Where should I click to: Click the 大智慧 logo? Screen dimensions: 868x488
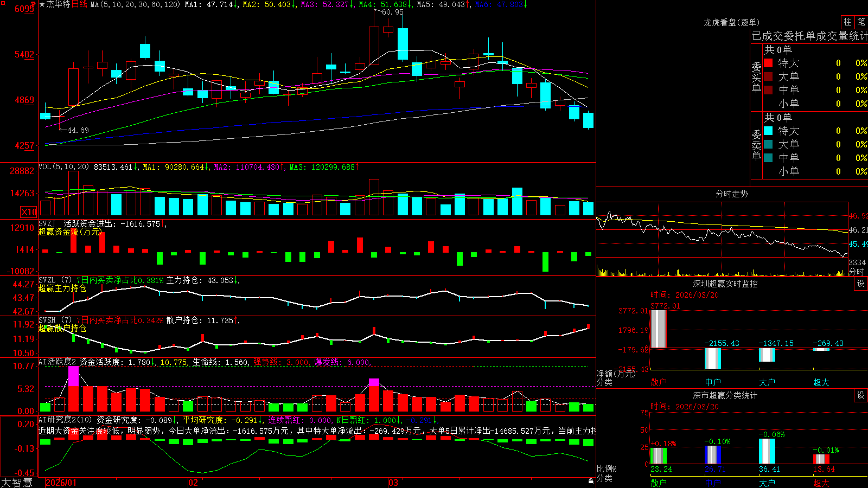(17, 483)
